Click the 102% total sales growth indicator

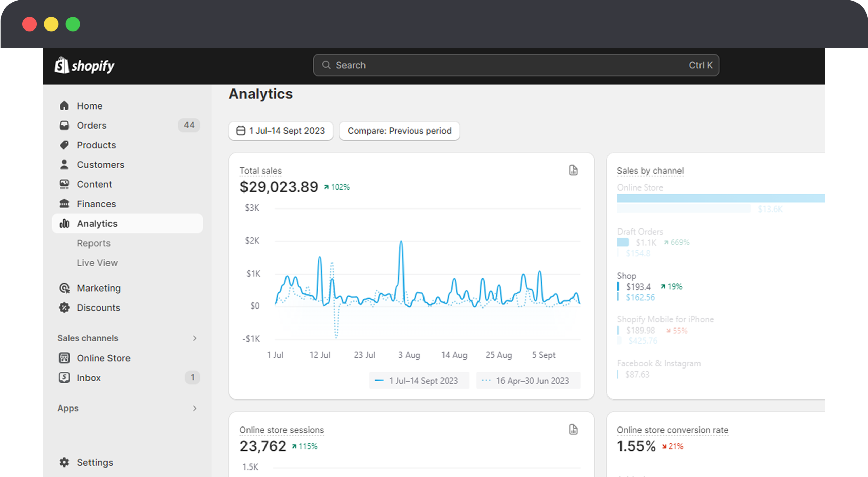click(337, 187)
